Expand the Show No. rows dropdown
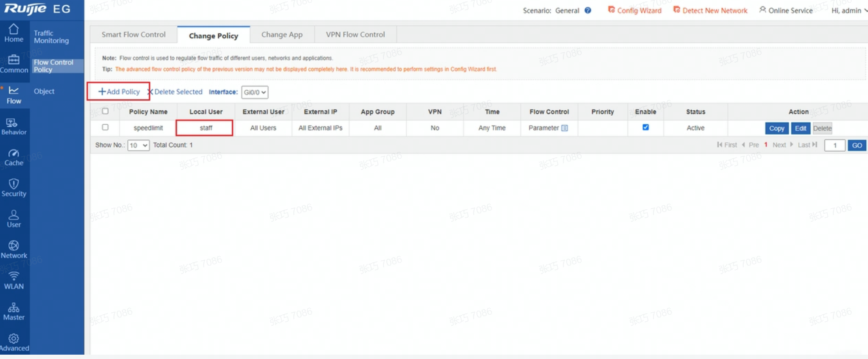Image resolution: width=868 pixels, height=359 pixels. [138, 145]
